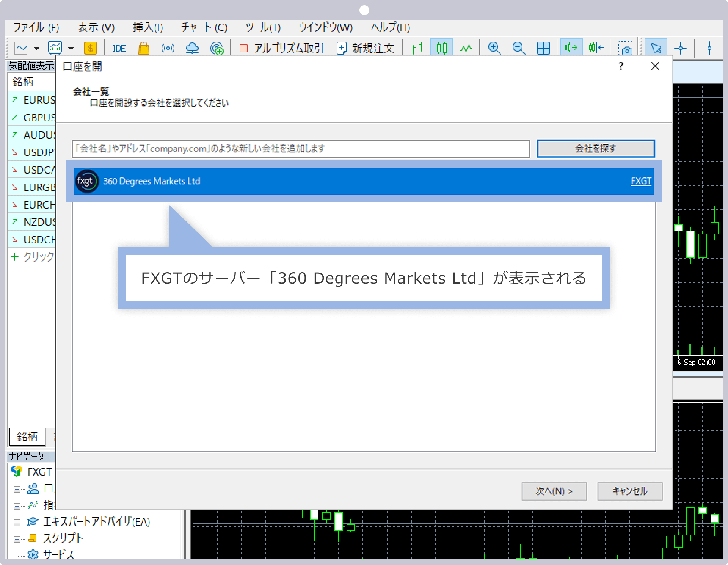This screenshot has height=565, width=728.
Task: Open ツール(T) menu
Action: coord(263,27)
